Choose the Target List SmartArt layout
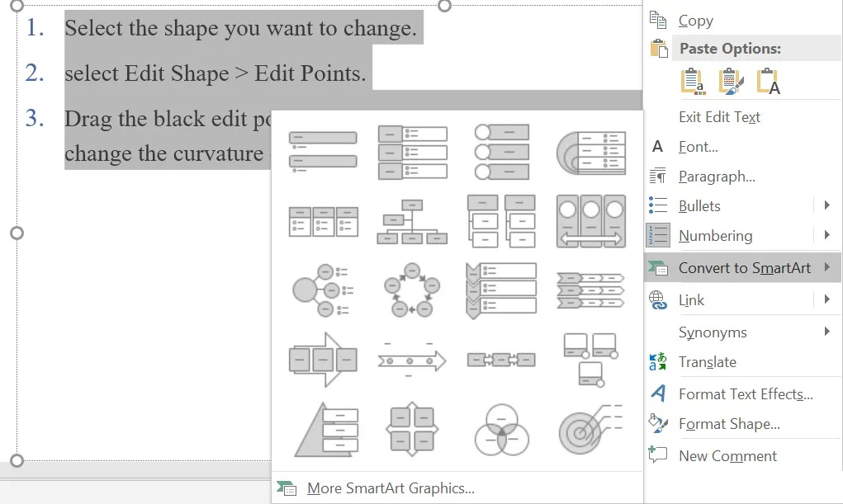The image size is (843, 504). point(591,429)
